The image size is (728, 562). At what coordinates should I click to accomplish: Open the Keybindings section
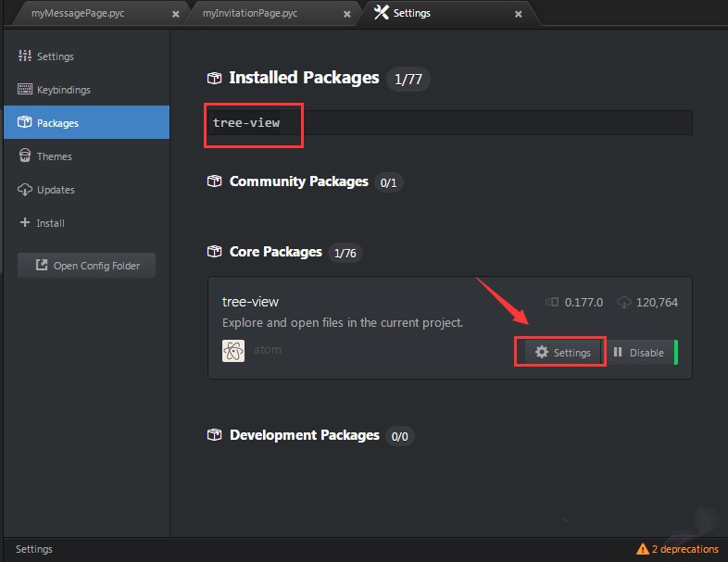63,90
